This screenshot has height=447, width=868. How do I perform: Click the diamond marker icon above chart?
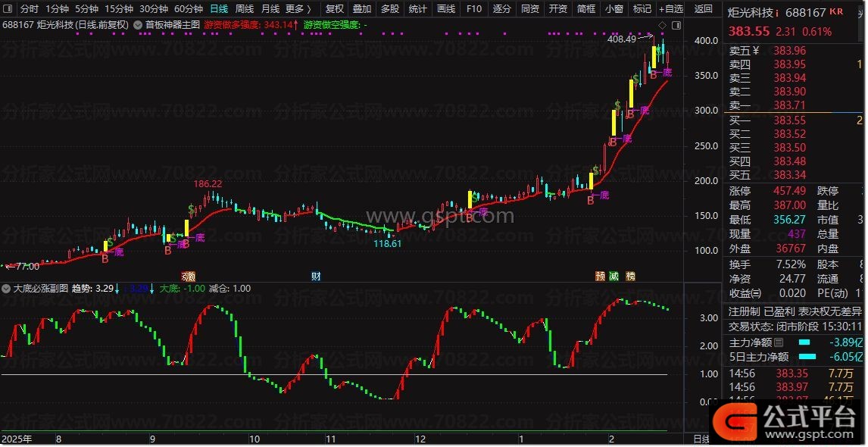[x=662, y=26]
